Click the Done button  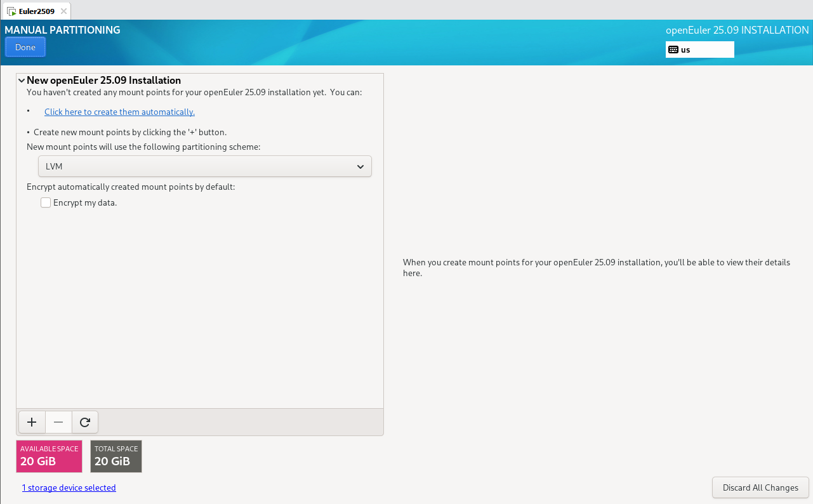(25, 47)
